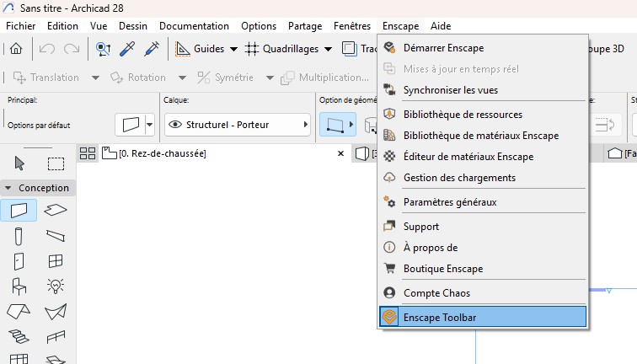Click the Multiplication command

coord(325,78)
